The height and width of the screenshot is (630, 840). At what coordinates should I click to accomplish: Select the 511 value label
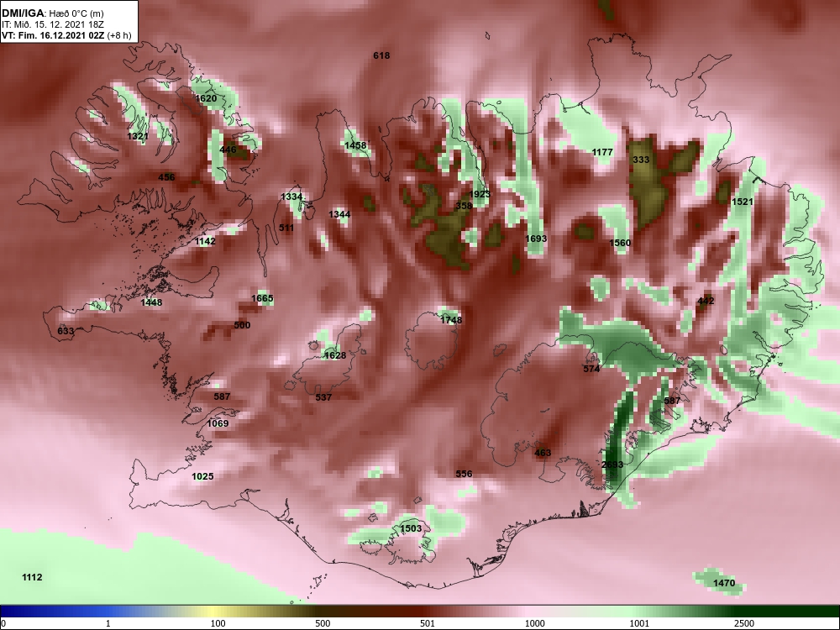click(286, 228)
